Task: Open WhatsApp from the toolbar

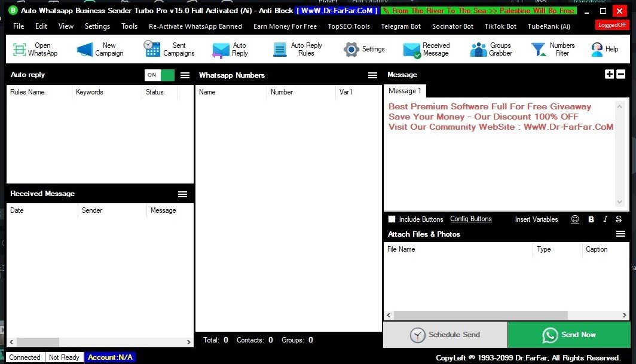Action: (x=35, y=49)
